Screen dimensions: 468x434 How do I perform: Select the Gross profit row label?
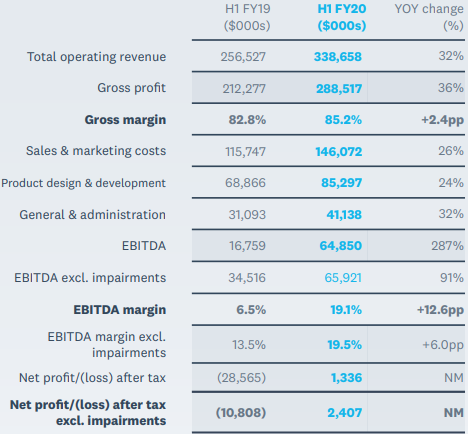click(x=131, y=88)
